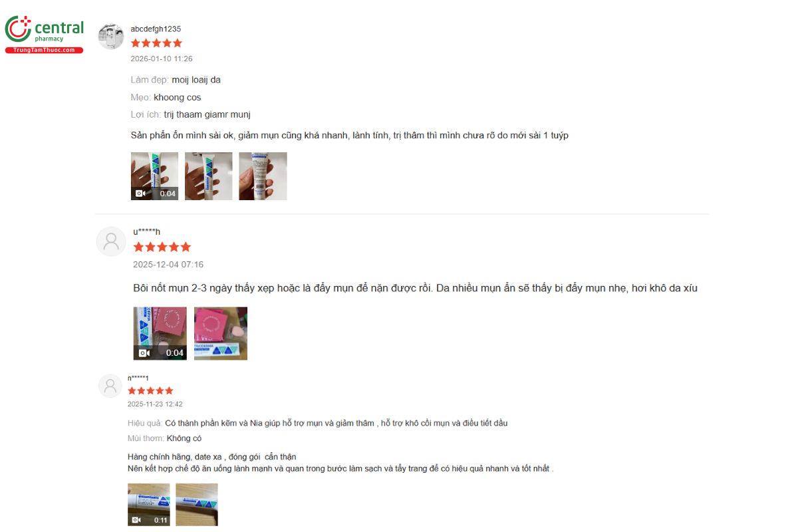Open abcdefgh1235's second review photo
This screenshot has height=532, width=798.
pyautogui.click(x=209, y=176)
